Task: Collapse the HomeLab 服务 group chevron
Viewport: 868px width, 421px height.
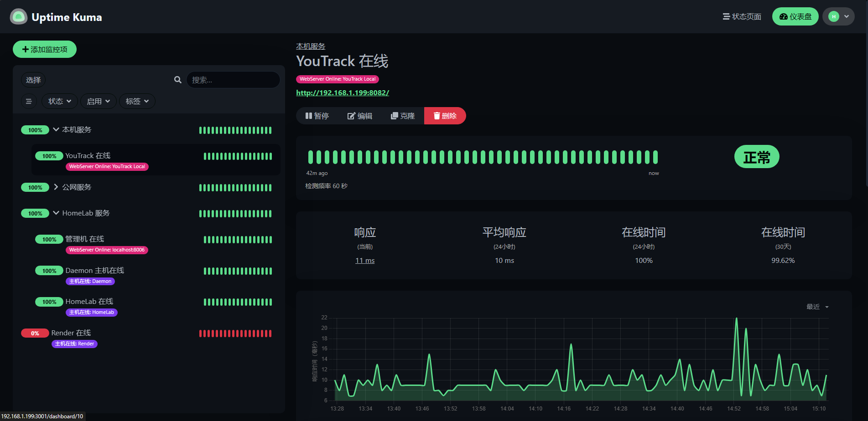Action: tap(56, 213)
